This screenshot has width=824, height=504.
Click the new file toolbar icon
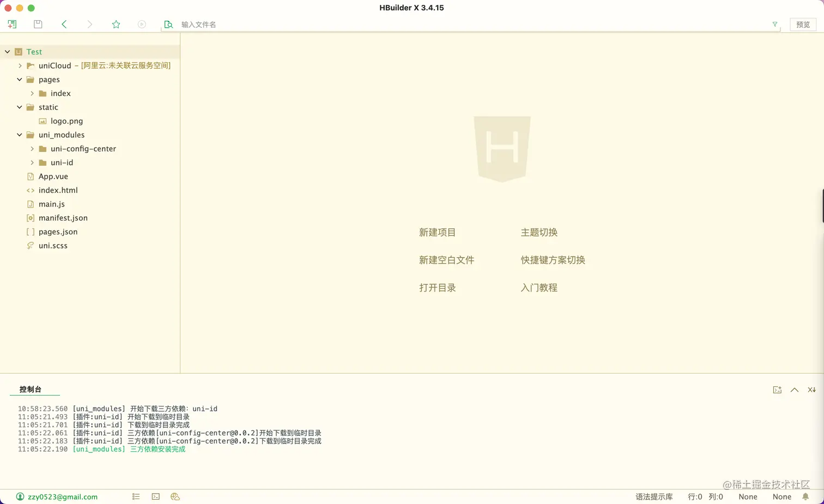coord(12,24)
